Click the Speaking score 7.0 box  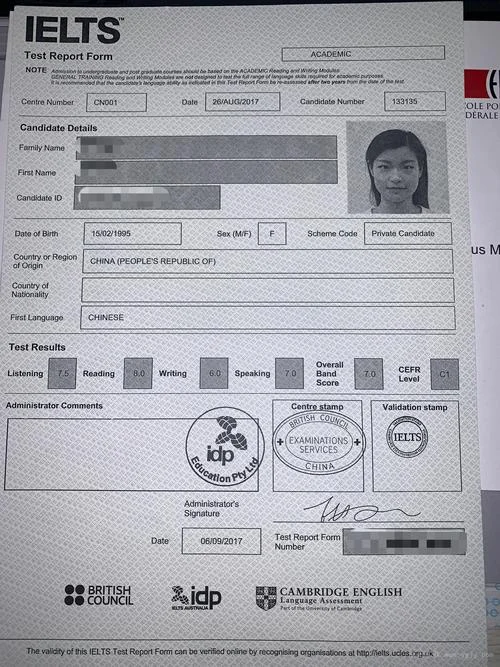click(x=289, y=373)
